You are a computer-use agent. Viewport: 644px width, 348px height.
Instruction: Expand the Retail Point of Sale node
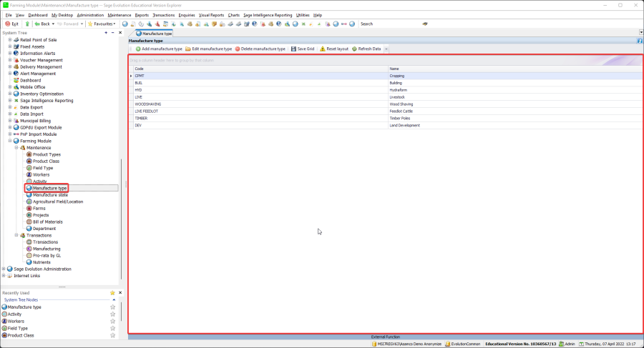[x=10, y=40]
